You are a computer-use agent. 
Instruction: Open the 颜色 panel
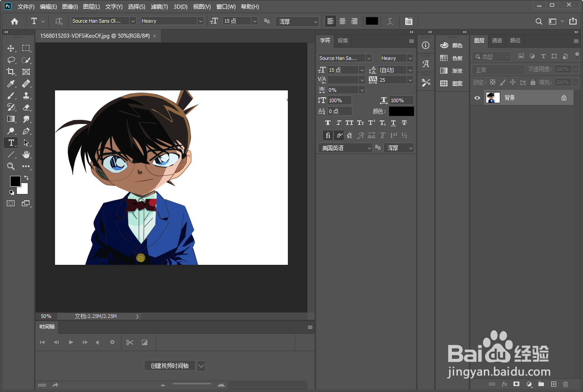pos(452,45)
